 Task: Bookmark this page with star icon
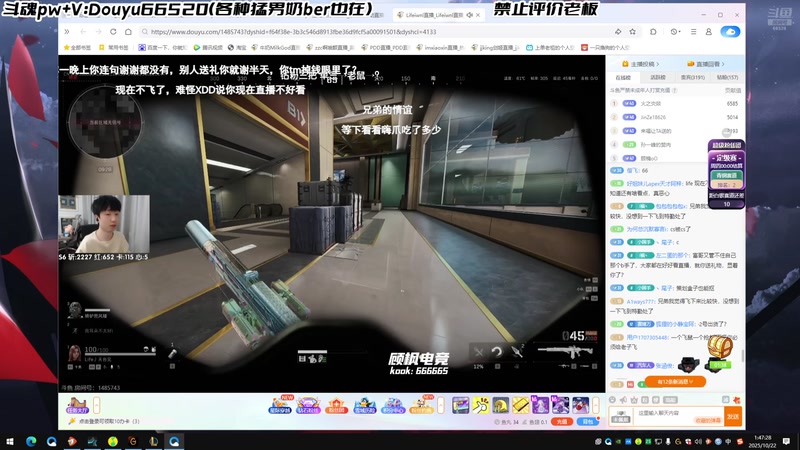coord(633,32)
